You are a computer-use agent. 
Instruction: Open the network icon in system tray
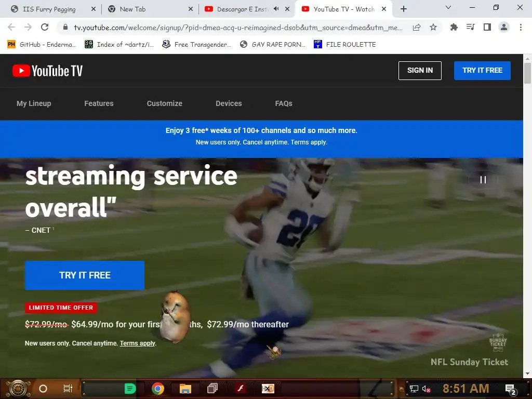(x=414, y=389)
